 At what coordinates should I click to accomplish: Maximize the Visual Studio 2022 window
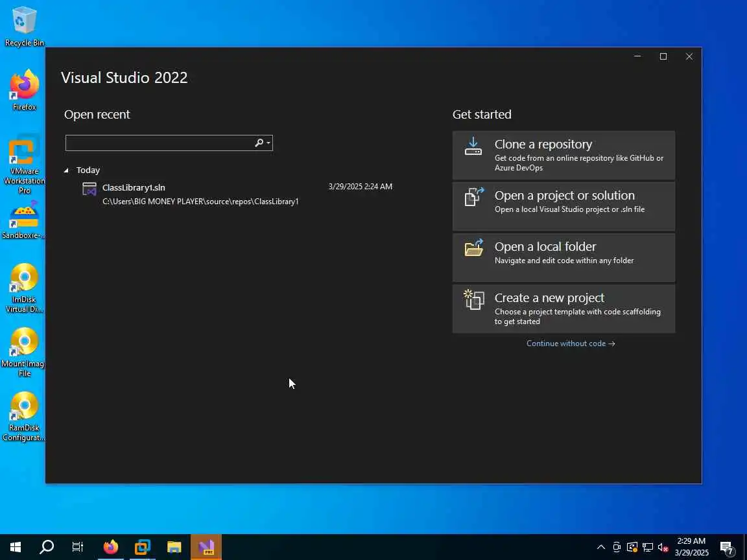663,56
